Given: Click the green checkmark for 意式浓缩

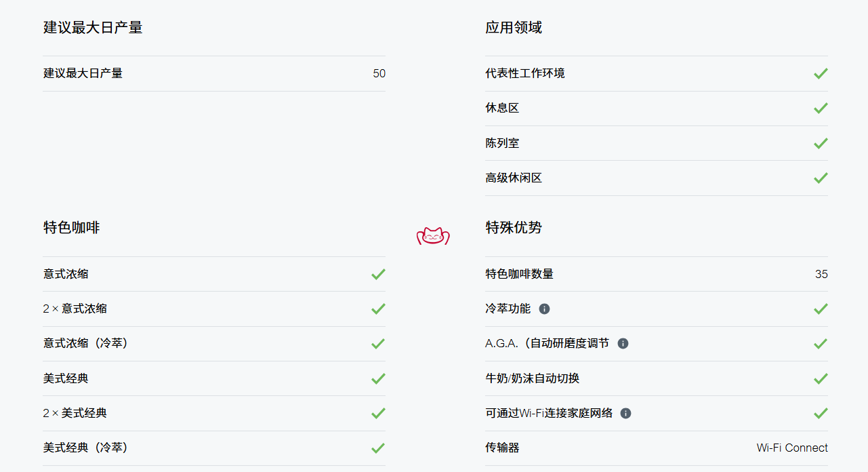Looking at the screenshot, I should click(378, 274).
